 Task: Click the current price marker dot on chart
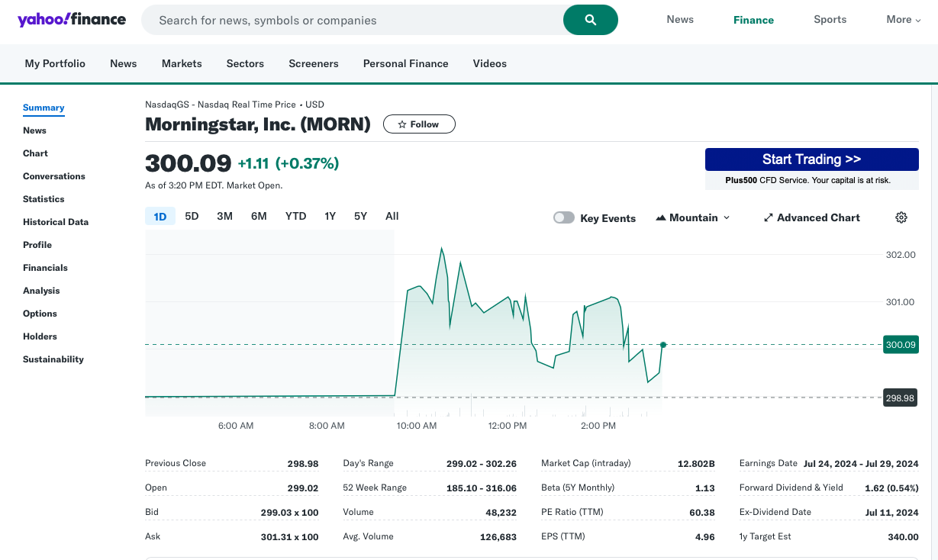click(663, 345)
